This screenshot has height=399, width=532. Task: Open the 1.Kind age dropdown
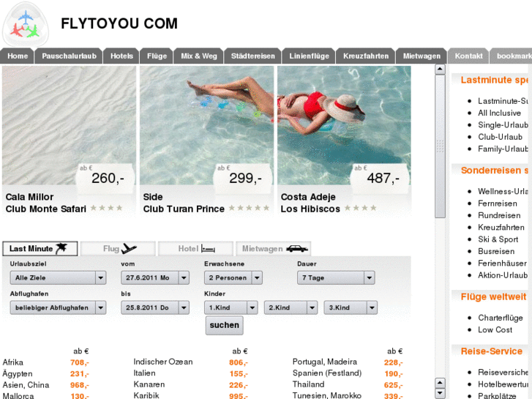point(231,307)
